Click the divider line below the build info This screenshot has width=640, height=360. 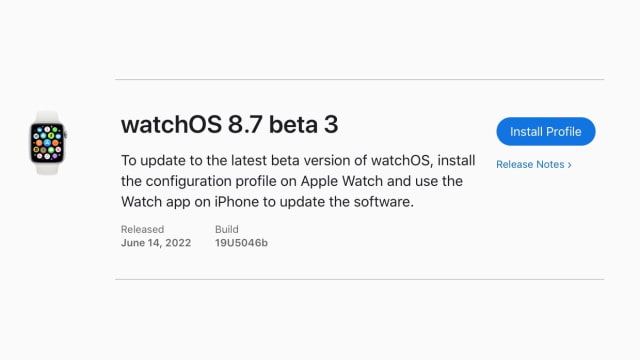pos(360,280)
